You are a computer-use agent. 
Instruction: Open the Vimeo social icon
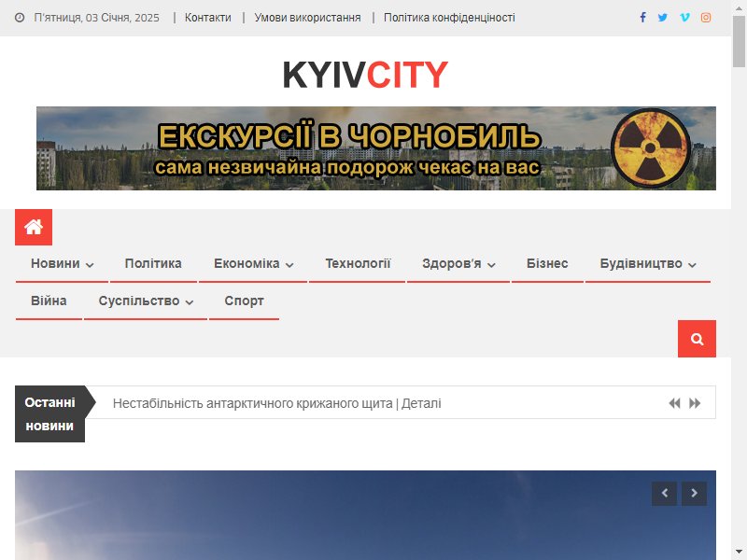coord(684,18)
